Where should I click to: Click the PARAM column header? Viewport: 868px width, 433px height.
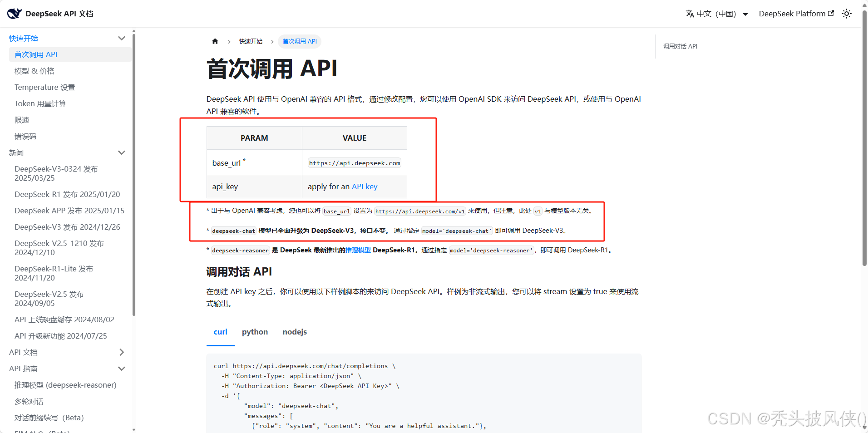coord(254,138)
